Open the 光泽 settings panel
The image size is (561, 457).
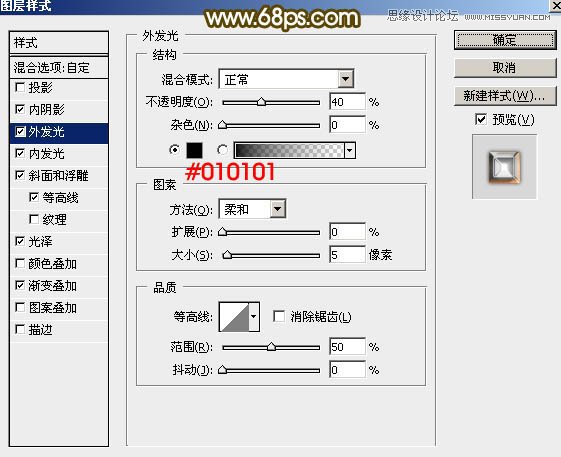pyautogui.click(x=40, y=242)
